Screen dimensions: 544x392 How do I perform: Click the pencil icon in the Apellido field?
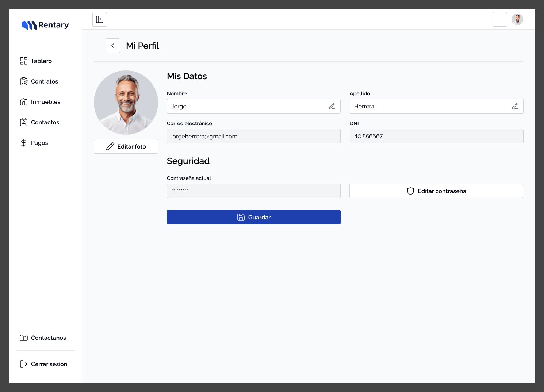click(x=515, y=106)
